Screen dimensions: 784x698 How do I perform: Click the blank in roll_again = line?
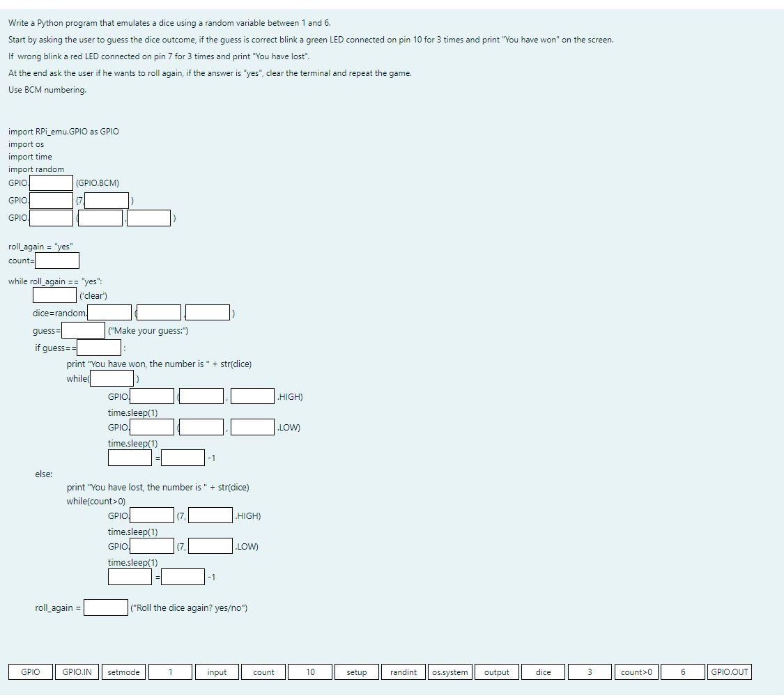pos(105,607)
